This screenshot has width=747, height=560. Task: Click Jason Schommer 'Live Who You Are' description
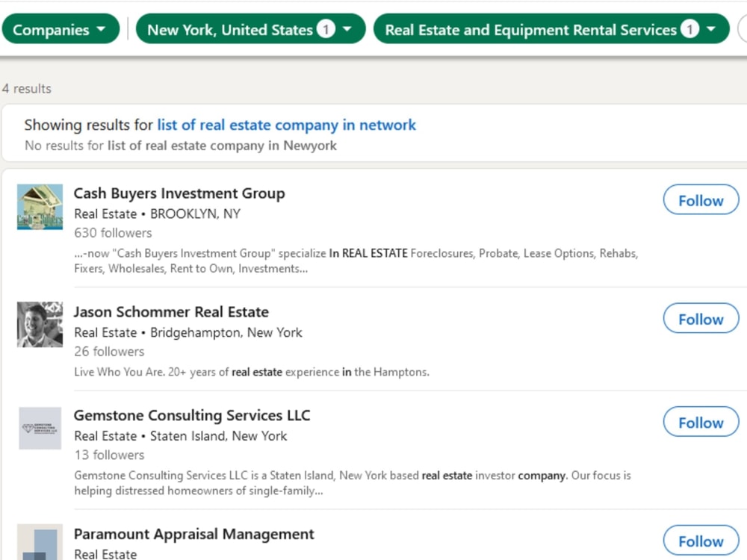252,372
